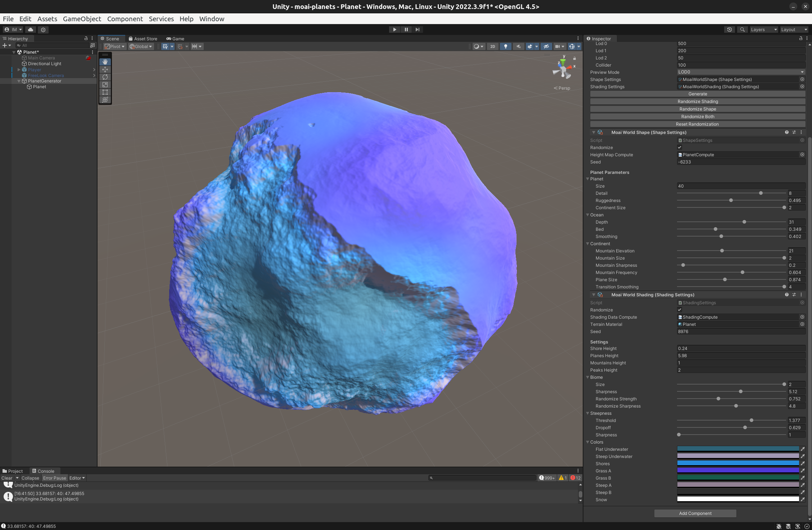Switch to the Game tab
Screen dimensions: 812x530
click(175, 39)
